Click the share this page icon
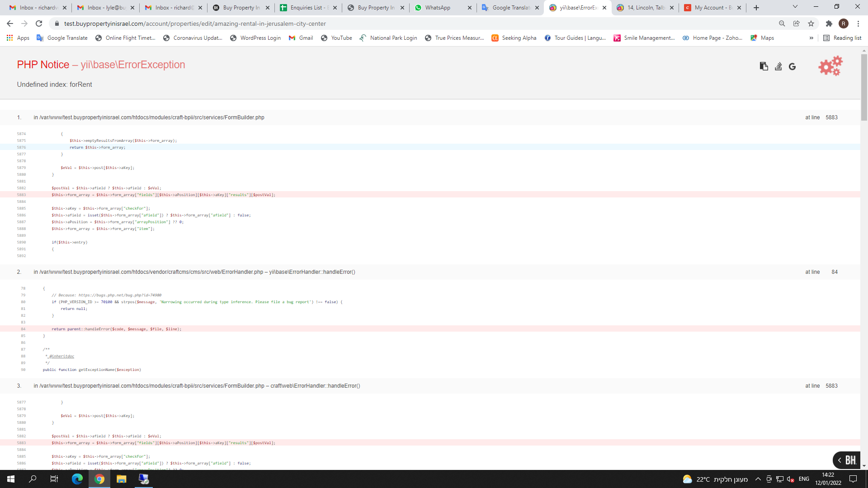Screen dimensions: 868x488 (x=797, y=23)
